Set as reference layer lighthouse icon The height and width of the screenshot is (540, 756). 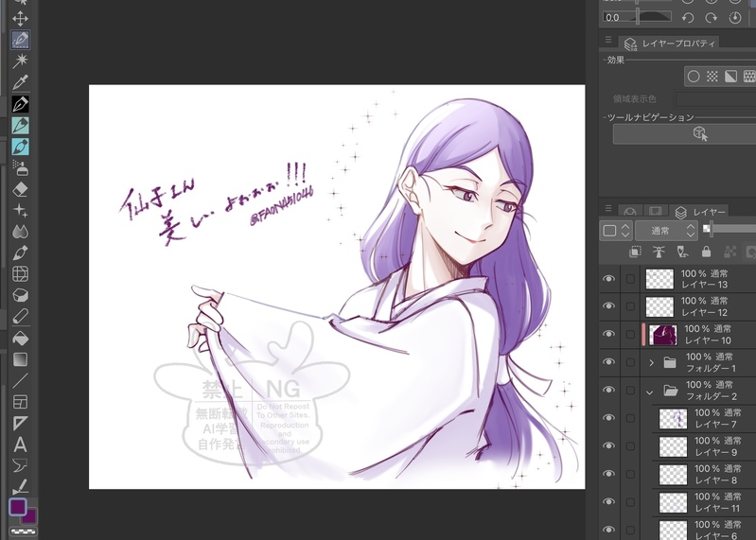pyautogui.click(x=659, y=252)
